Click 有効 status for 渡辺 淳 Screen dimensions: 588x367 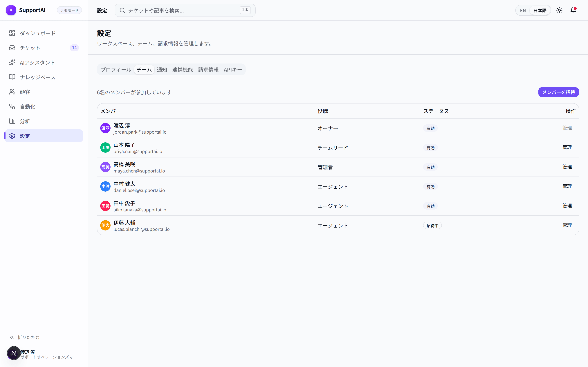pyautogui.click(x=430, y=128)
